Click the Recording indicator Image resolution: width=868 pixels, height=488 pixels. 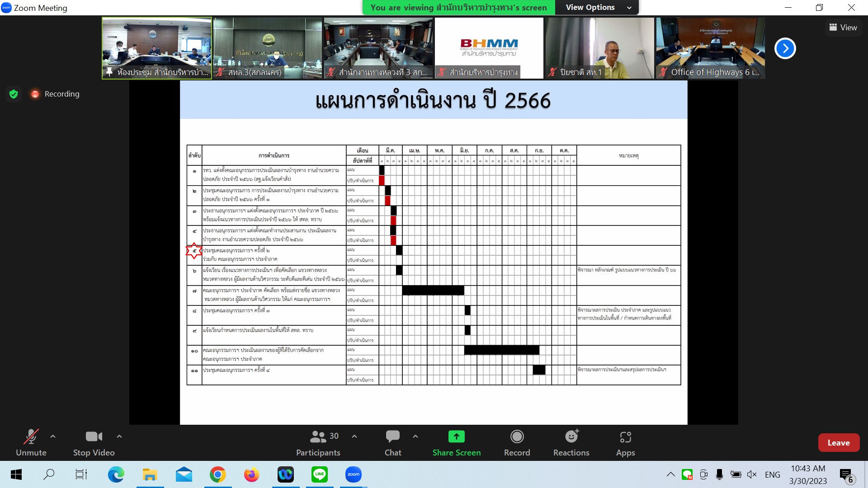(x=55, y=94)
